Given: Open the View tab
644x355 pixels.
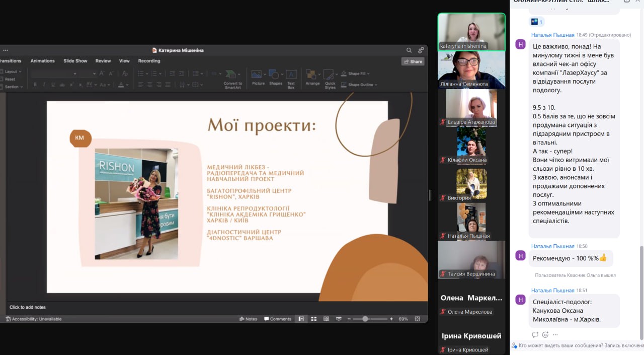Looking at the screenshot, I should tap(124, 61).
